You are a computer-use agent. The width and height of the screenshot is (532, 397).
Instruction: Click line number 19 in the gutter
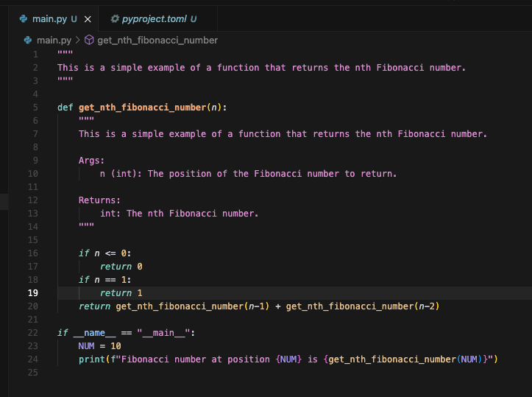pyautogui.click(x=32, y=293)
